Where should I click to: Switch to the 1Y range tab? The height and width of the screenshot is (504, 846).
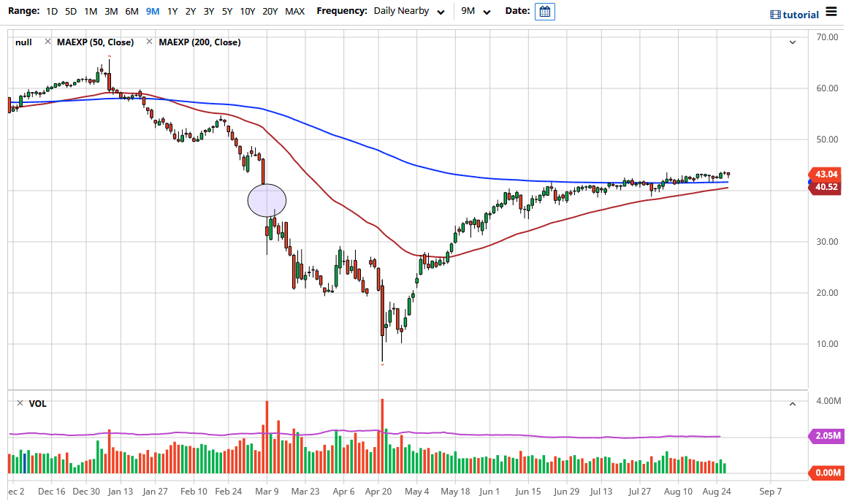(x=172, y=11)
